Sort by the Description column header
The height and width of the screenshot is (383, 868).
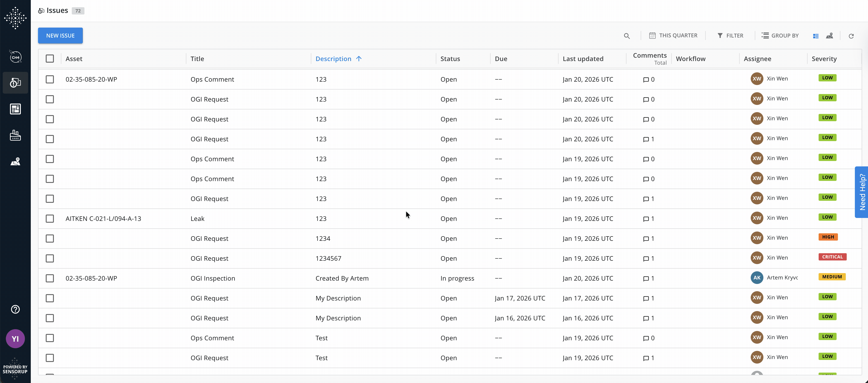[x=333, y=59]
